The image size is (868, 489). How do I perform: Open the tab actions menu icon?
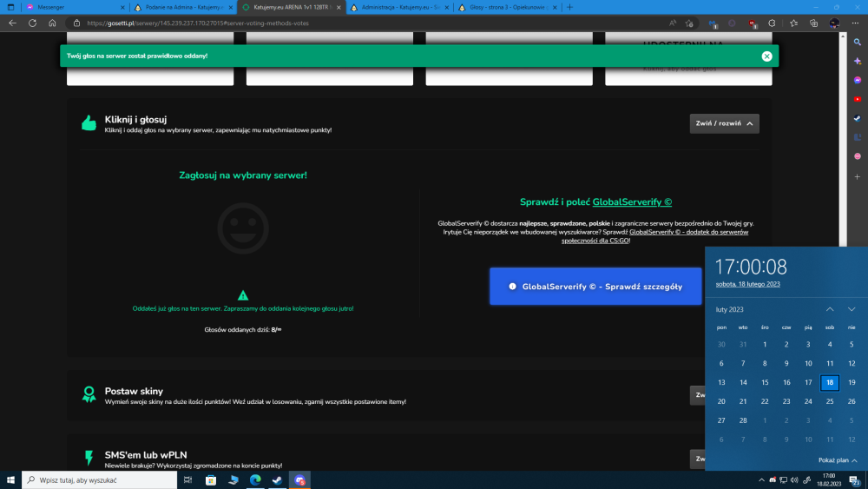pyautogui.click(x=10, y=7)
